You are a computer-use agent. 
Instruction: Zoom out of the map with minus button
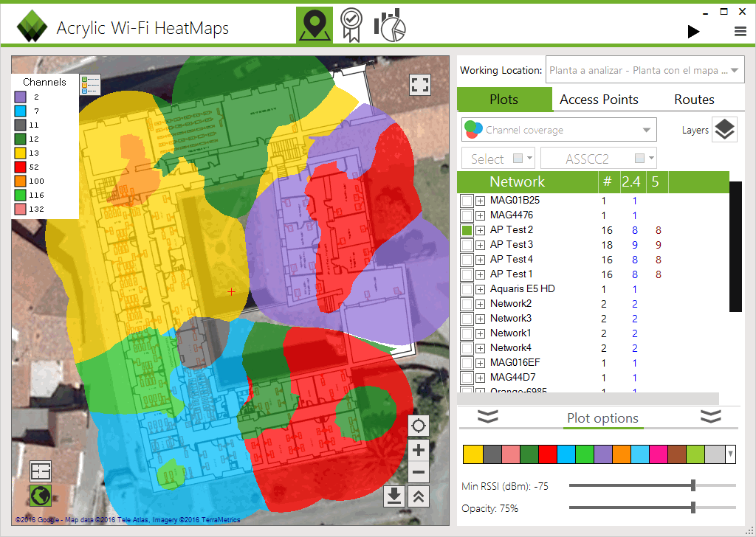pyautogui.click(x=419, y=472)
